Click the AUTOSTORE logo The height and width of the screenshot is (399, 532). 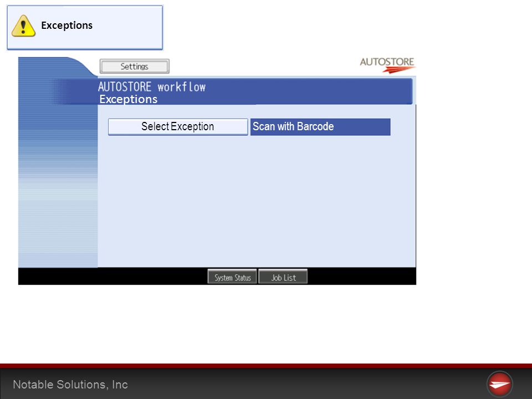pos(387,65)
